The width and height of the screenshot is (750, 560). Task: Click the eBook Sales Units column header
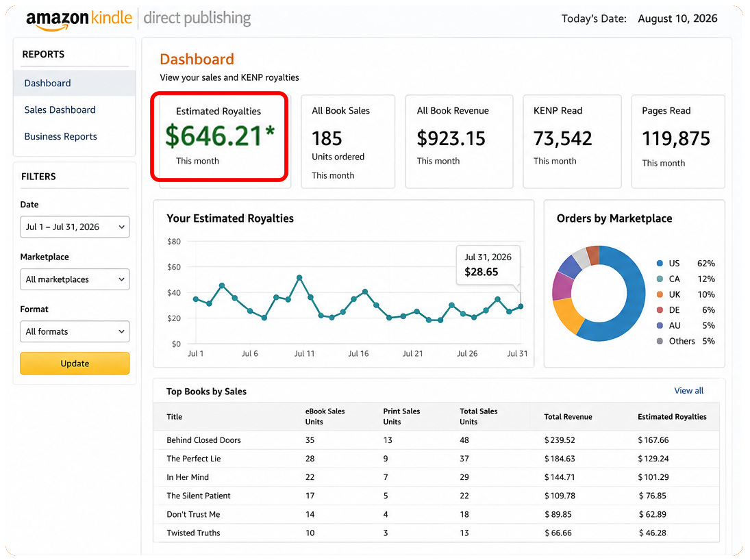[x=325, y=416]
